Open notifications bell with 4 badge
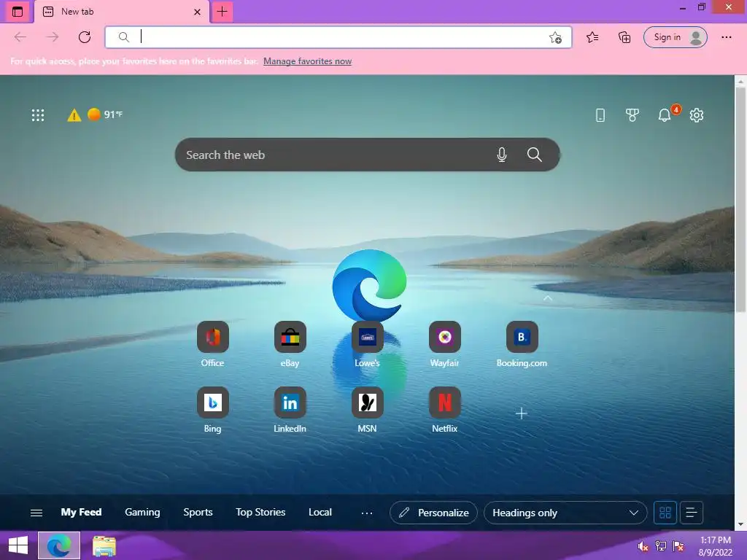 point(665,114)
